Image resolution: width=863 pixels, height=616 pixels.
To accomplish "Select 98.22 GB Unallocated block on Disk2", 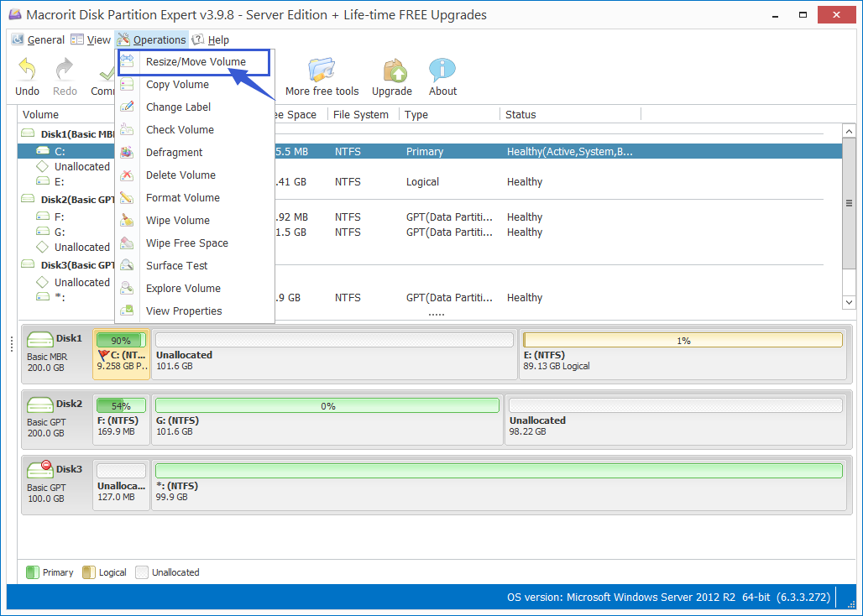I will click(675, 420).
